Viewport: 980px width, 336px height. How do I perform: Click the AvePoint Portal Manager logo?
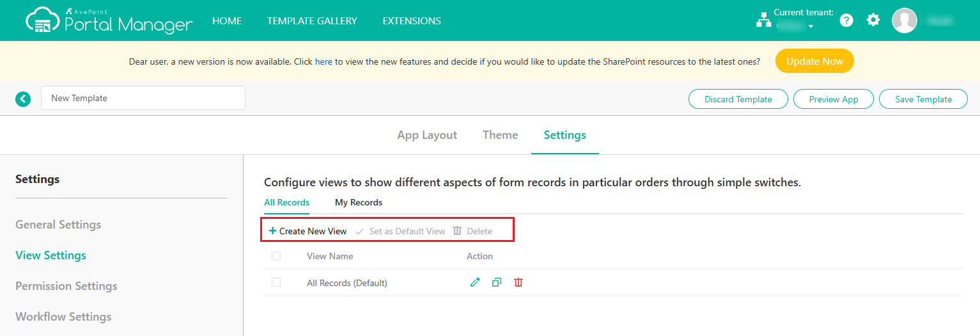click(109, 20)
